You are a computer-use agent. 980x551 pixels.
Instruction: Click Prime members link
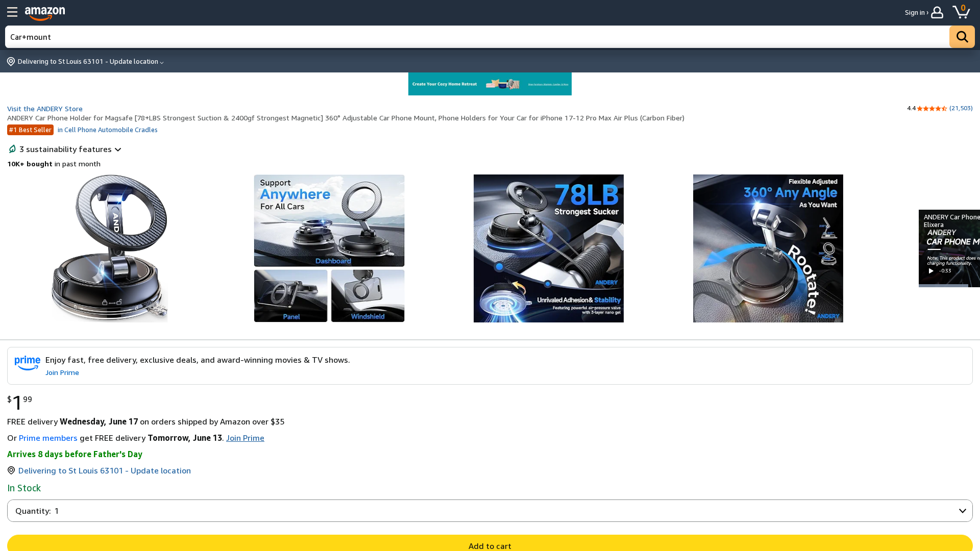(48, 438)
